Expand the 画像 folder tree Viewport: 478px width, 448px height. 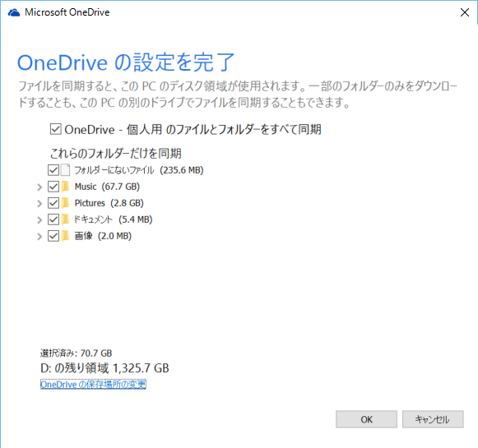click(x=39, y=237)
